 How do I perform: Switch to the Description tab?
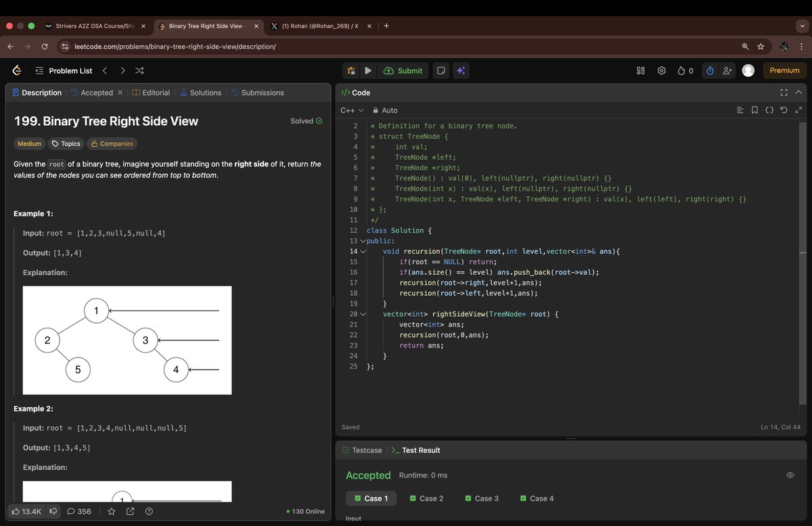click(37, 93)
